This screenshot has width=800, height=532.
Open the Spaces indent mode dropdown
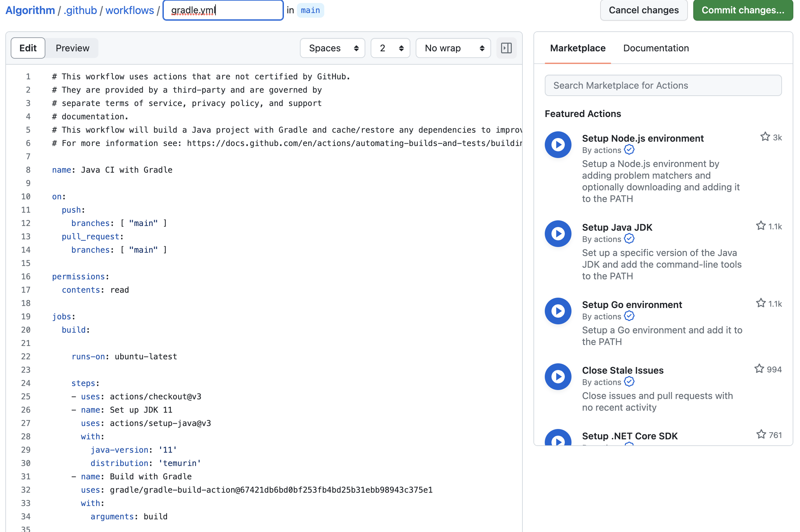[332, 48]
